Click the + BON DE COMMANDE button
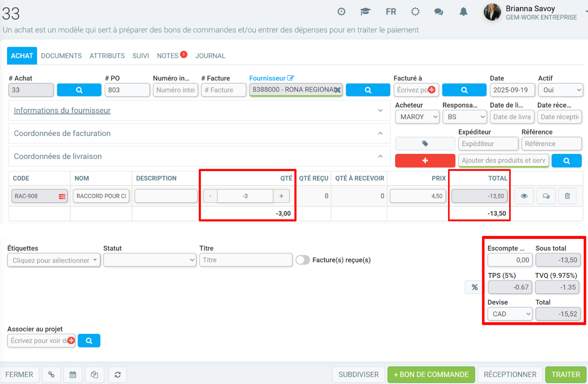Viewport: 588px width, 384px height. click(x=431, y=375)
